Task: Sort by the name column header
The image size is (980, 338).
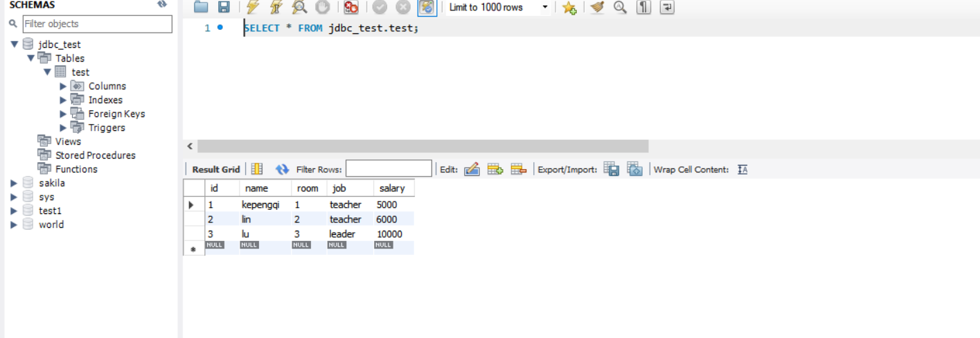Action: click(x=265, y=188)
